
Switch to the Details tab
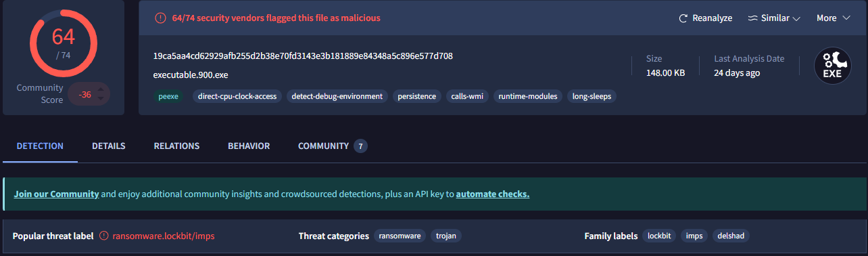pos(109,146)
